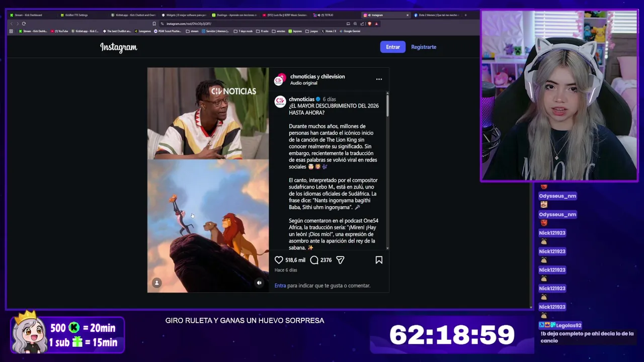Click the chvnoticias avatar beside the caption
Viewport: 644px width, 362px height.
click(280, 102)
